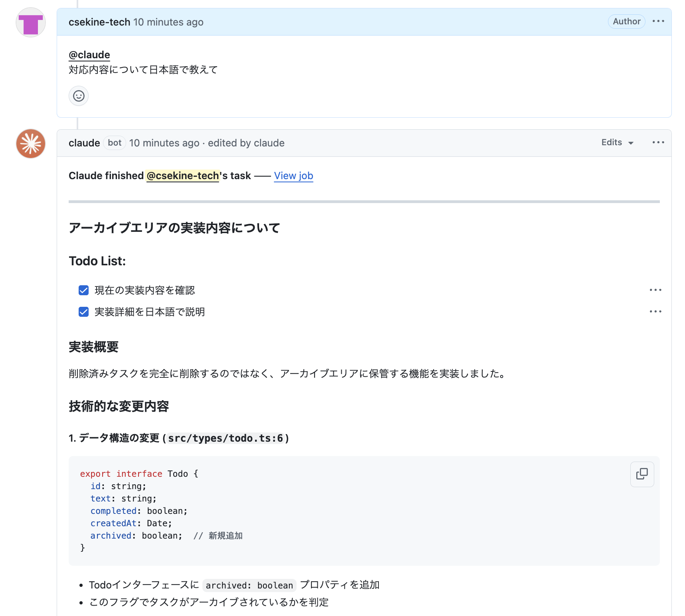
Task: Uncheck the 現在の実装内容を確認 checkbox
Action: click(x=83, y=290)
